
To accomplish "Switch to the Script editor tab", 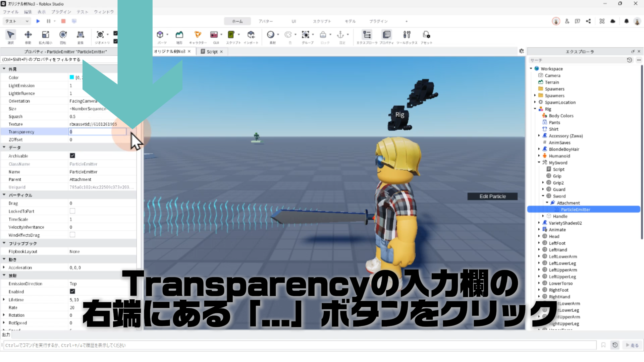I will (212, 52).
